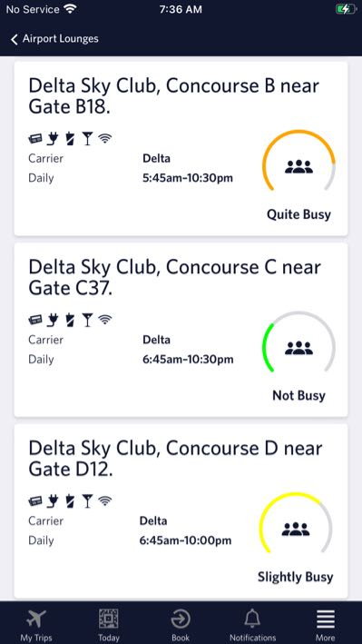Tap the Wi-Fi amenity icon for Gate B18 lounge

click(105, 139)
